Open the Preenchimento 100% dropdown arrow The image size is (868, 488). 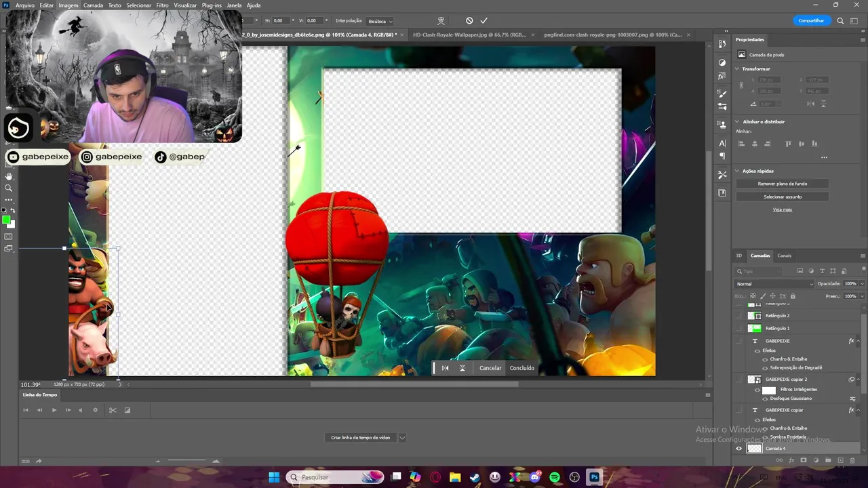[862, 296]
